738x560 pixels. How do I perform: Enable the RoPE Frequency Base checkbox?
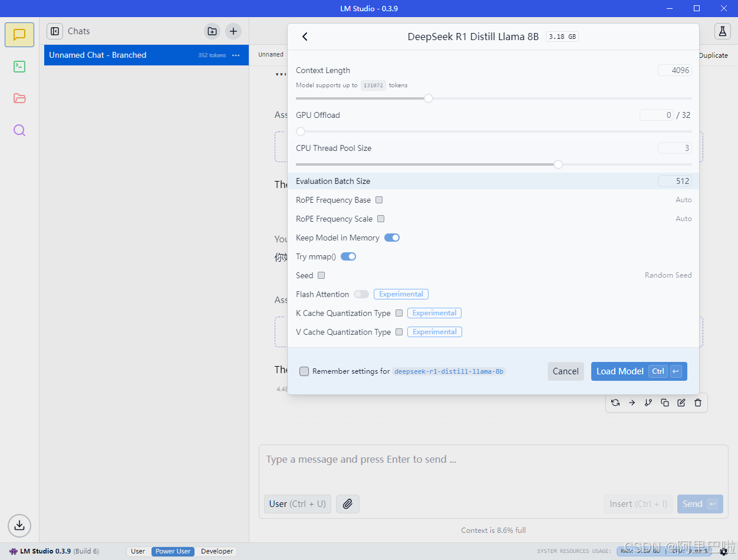pyautogui.click(x=379, y=200)
